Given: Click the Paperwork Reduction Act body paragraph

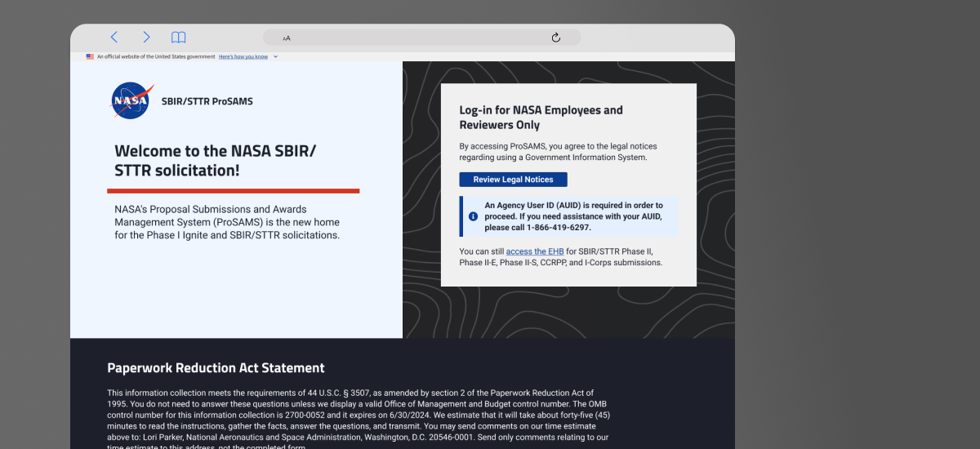Looking at the screenshot, I should click(x=359, y=420).
